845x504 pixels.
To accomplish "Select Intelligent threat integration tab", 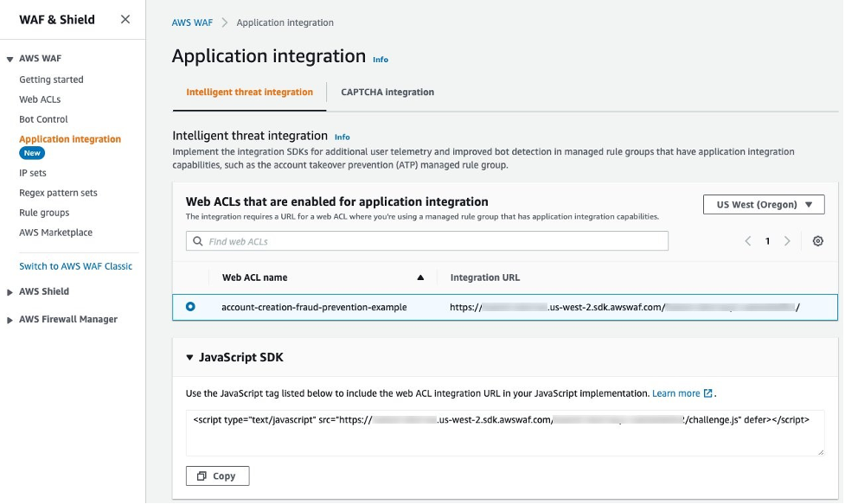I will click(x=249, y=92).
